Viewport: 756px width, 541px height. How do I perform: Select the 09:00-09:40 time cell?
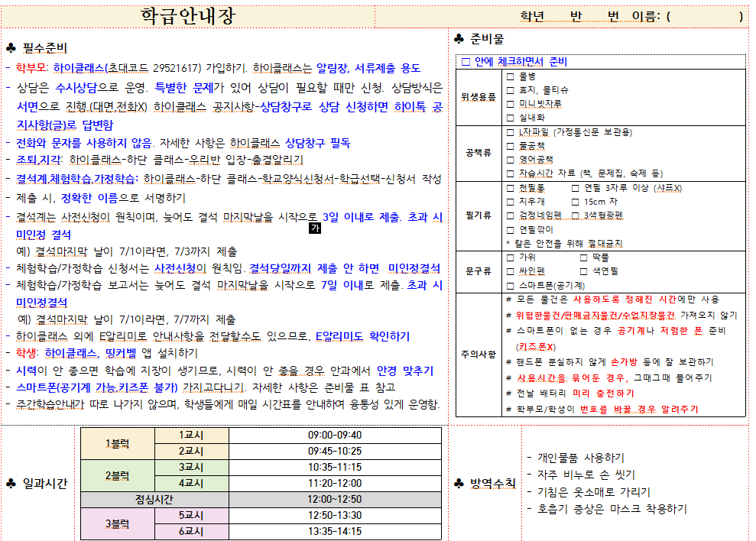[x=335, y=436]
